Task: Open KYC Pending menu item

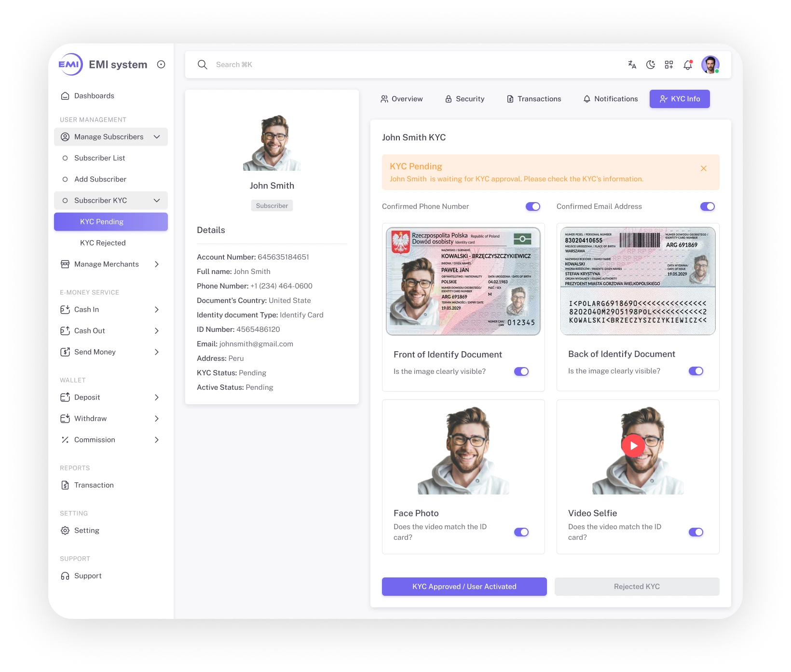Action: click(111, 222)
